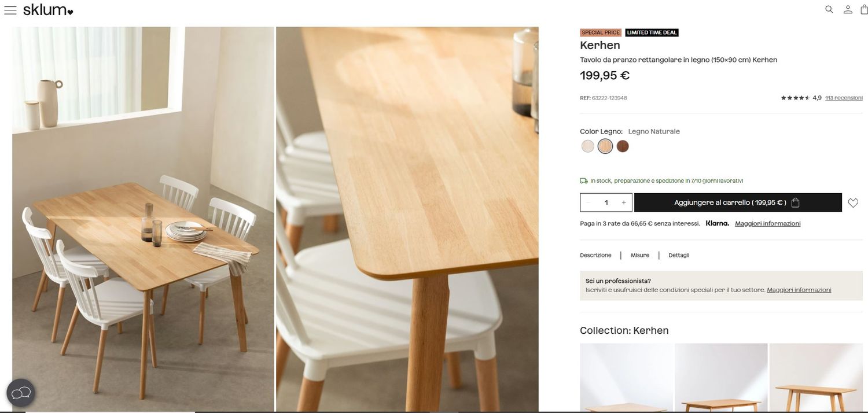Viewport: 868px width, 413px height.
Task: Click the sklum logo
Action: (48, 10)
